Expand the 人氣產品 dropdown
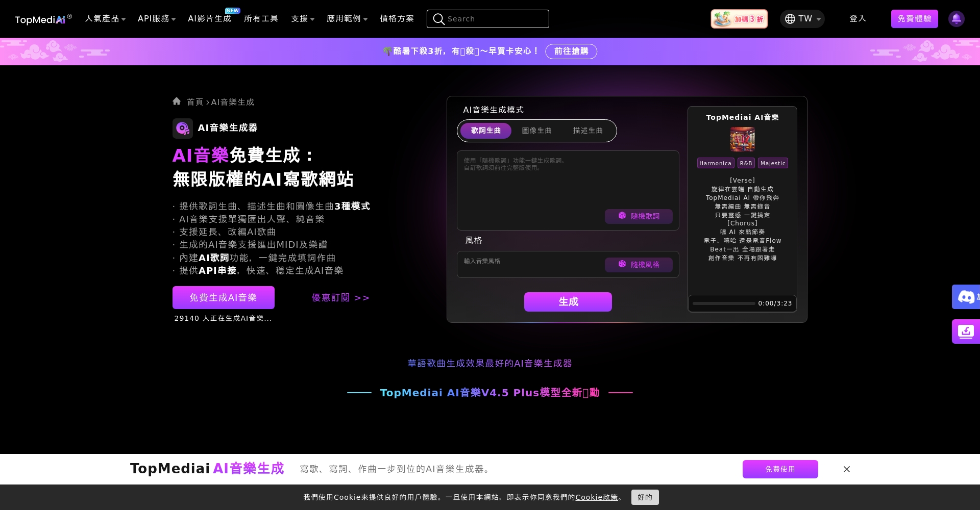The width and height of the screenshot is (980, 510). 105,18
